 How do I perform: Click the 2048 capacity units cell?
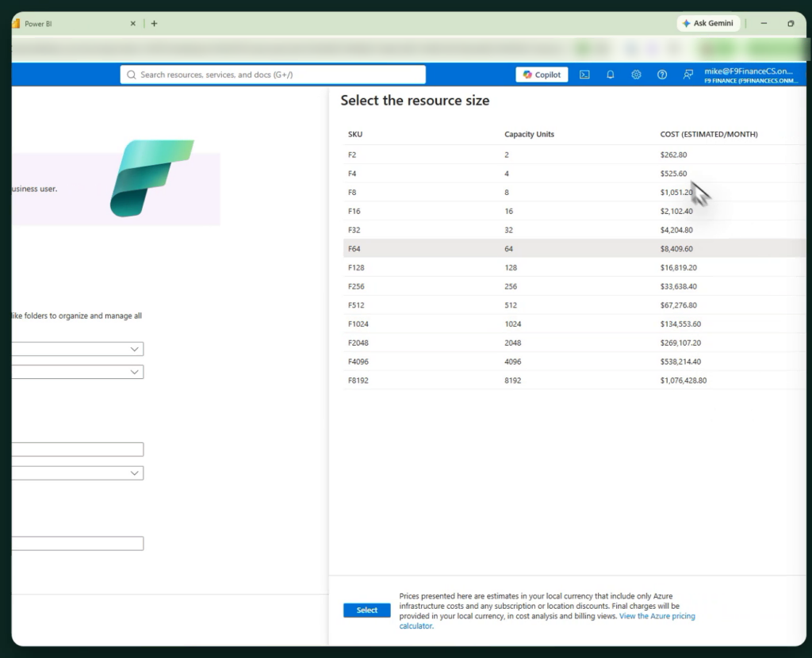pyautogui.click(x=513, y=342)
